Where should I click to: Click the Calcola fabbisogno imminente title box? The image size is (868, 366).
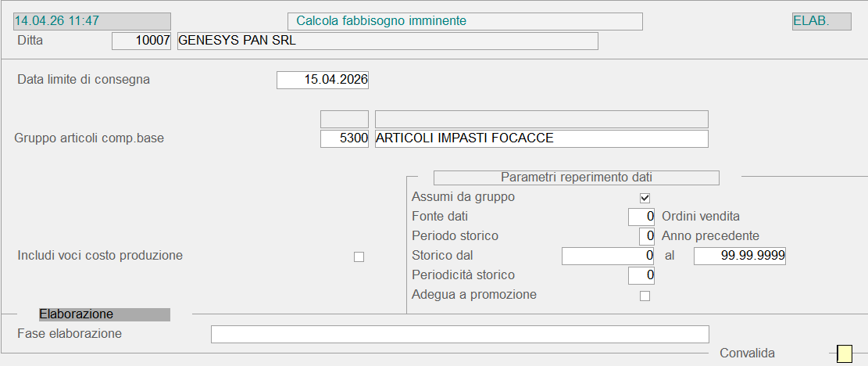(464, 21)
